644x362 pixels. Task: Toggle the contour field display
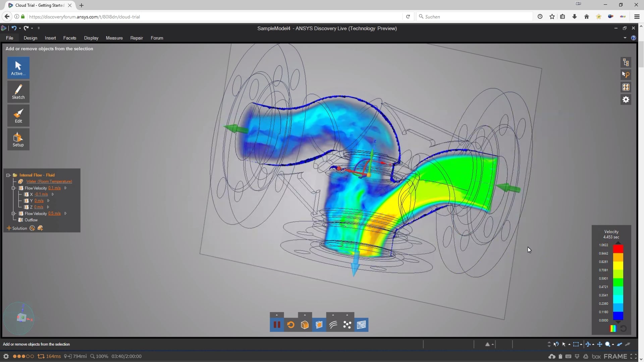point(361,325)
